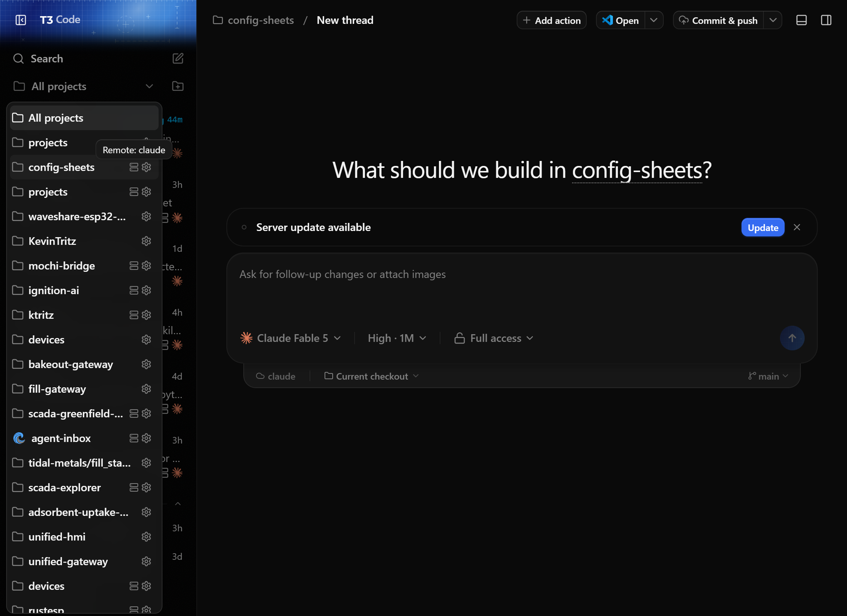Image resolution: width=847 pixels, height=616 pixels.
Task: Click the Add action button
Action: 551,20
